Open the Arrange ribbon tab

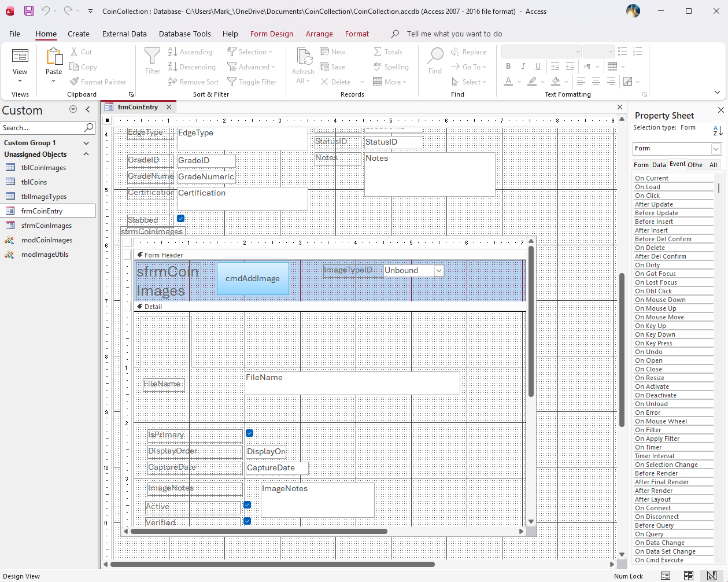click(x=319, y=34)
